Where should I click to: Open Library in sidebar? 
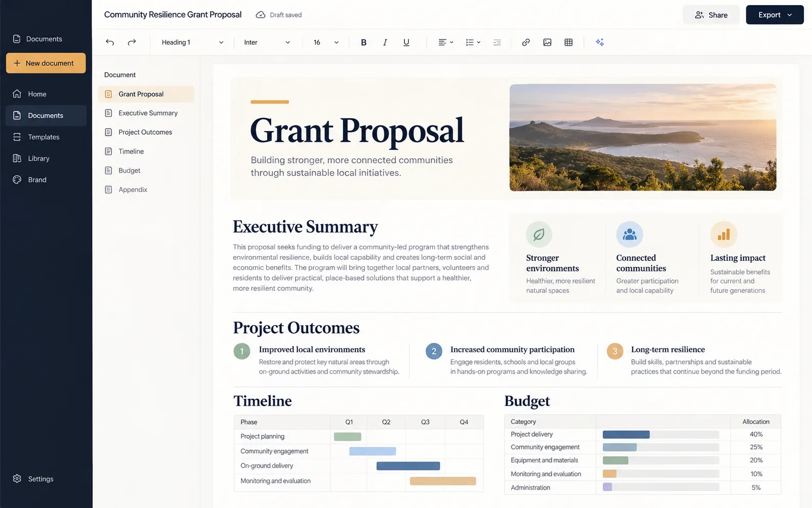46,159
